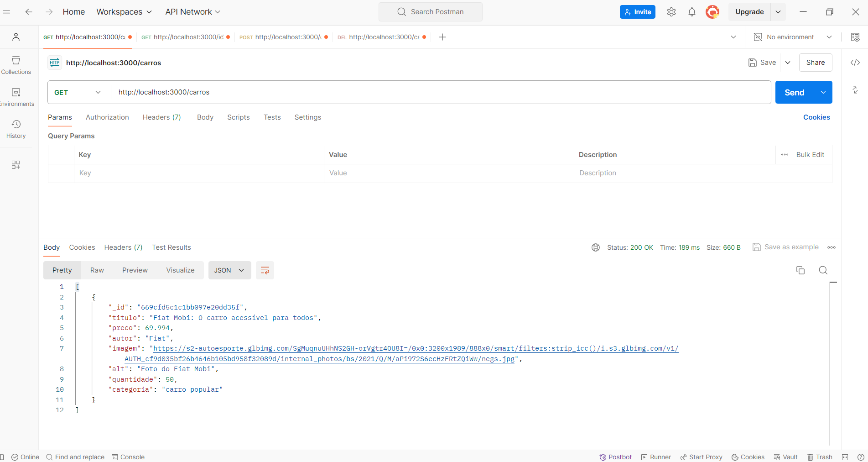Add a new request tab with plus icon
Screen dimensions: 868x462
pyautogui.click(x=442, y=37)
